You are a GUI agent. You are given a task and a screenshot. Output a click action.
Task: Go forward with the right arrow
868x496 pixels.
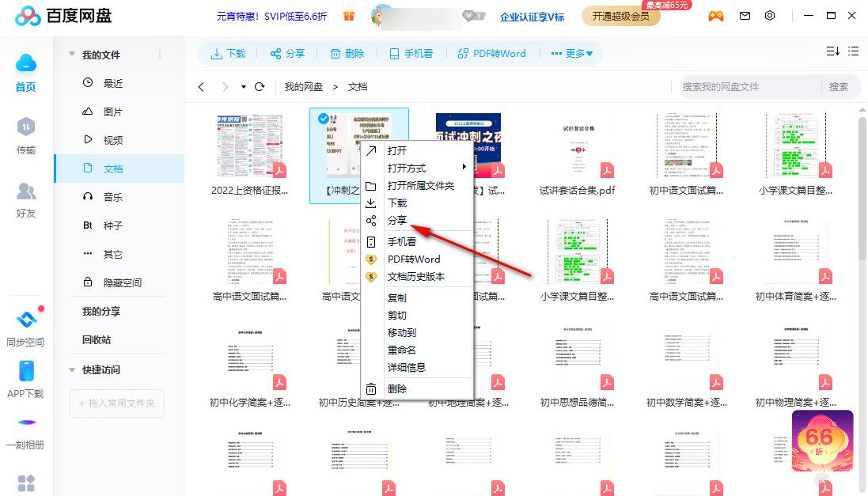[225, 87]
